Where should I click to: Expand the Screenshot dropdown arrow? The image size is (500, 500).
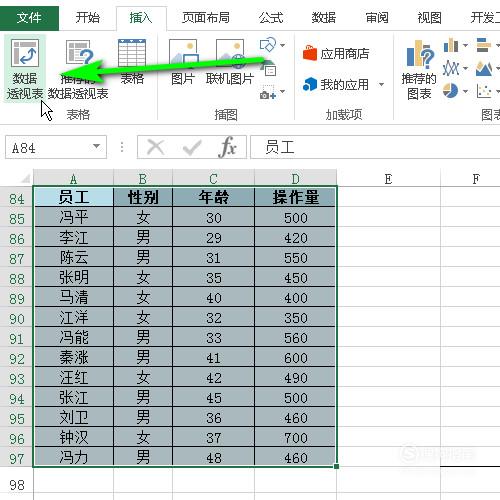point(282,91)
